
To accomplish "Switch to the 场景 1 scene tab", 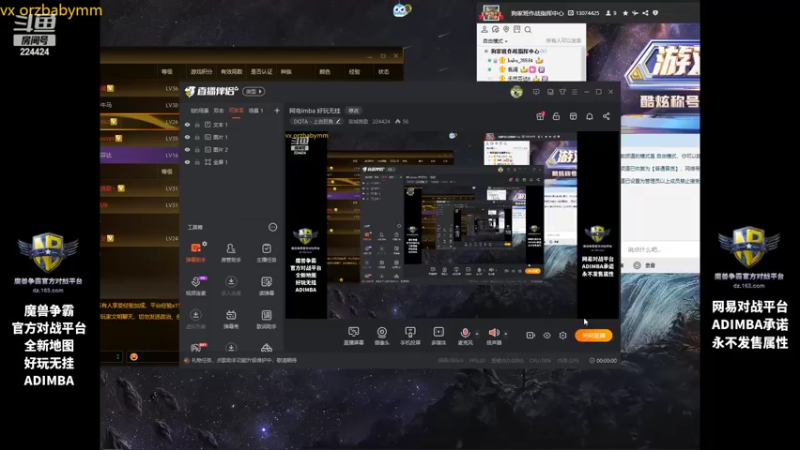I will pos(256,110).
